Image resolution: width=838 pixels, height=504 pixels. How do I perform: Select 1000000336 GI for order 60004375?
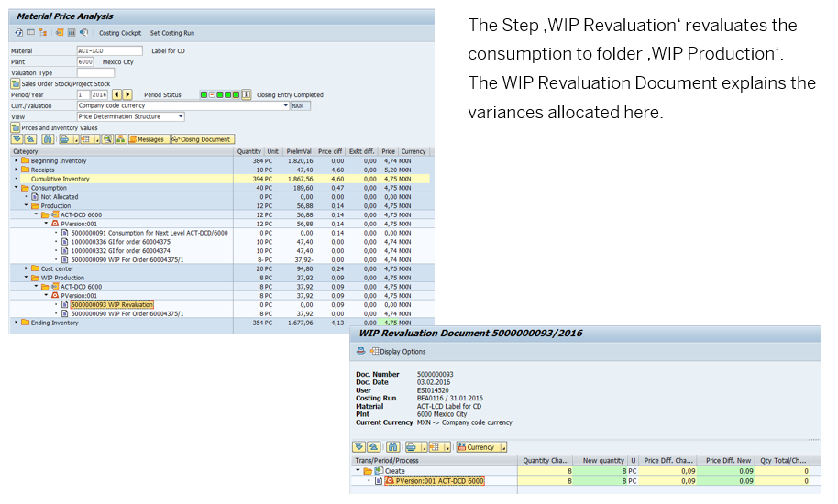pos(121,242)
